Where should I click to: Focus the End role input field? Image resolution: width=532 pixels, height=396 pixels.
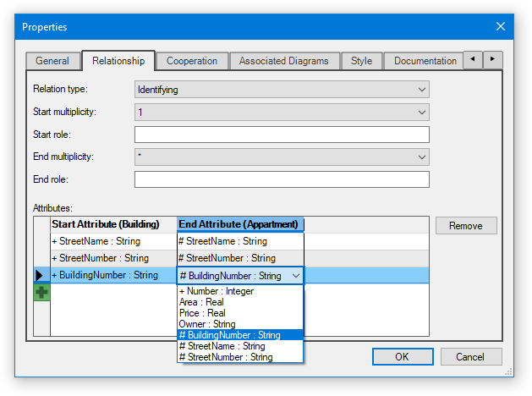tap(282, 179)
